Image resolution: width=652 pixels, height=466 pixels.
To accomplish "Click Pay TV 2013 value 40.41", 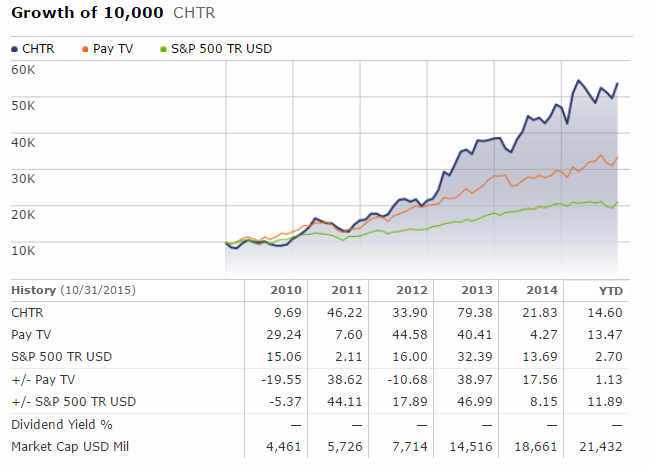I will point(475,335).
